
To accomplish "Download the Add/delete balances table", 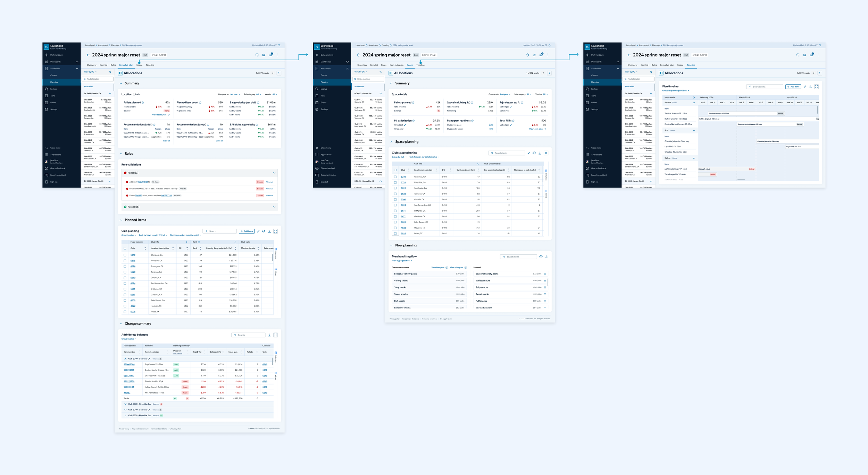I will 269,335.
